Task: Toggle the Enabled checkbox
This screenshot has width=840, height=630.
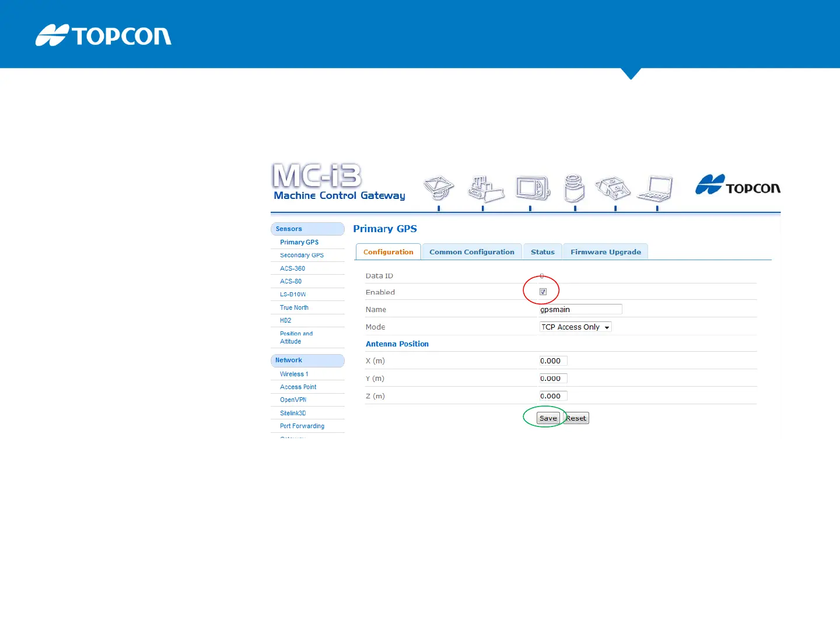Action: point(543,292)
